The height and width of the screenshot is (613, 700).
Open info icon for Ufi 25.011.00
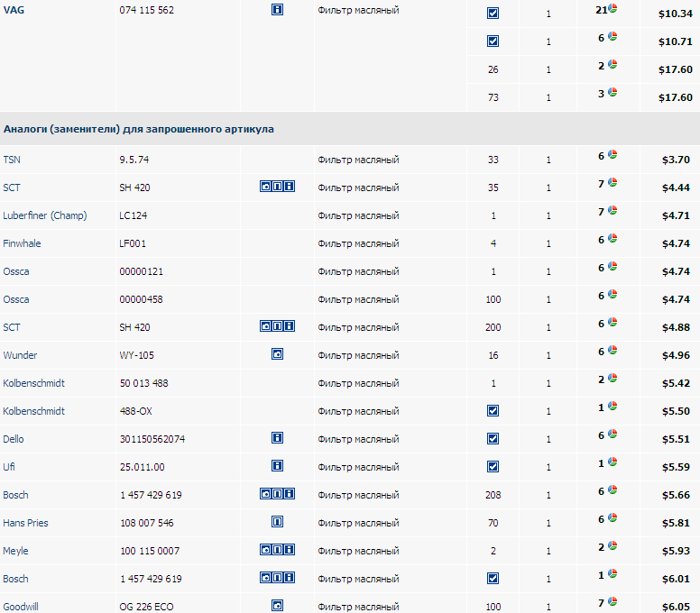pyautogui.click(x=277, y=466)
